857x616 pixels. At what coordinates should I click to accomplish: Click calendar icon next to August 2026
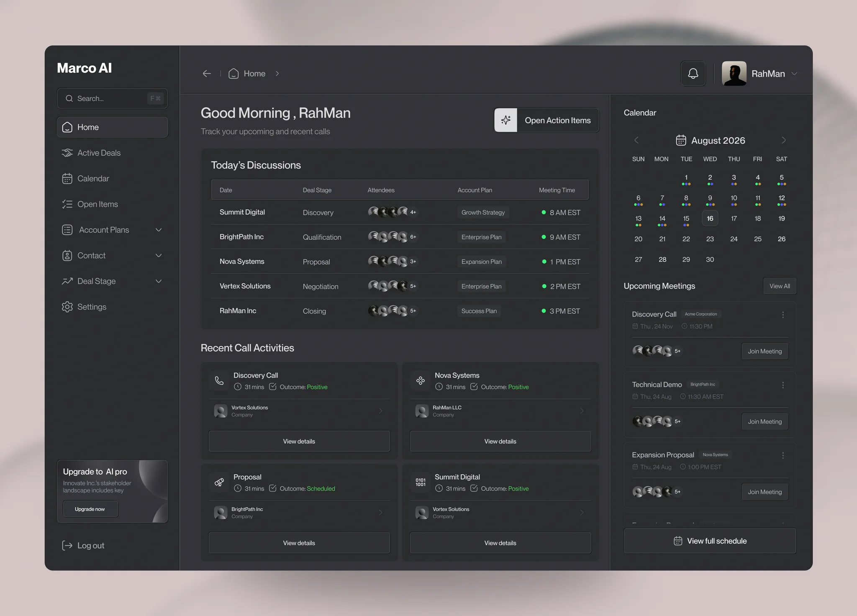pos(681,140)
